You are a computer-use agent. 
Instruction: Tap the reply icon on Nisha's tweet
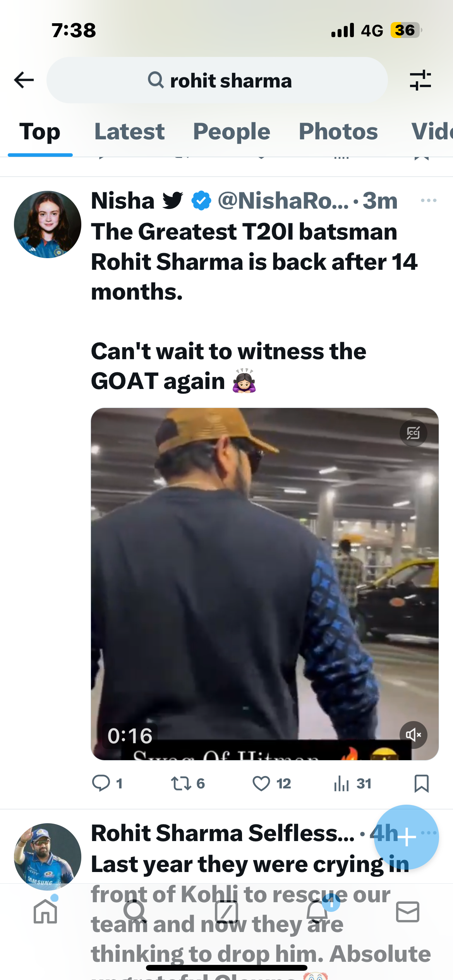[101, 783]
